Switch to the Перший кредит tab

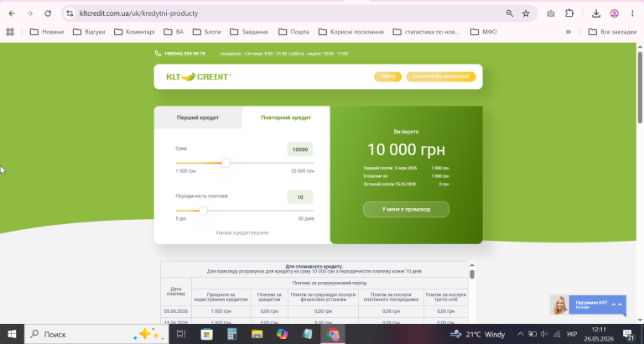coord(198,117)
